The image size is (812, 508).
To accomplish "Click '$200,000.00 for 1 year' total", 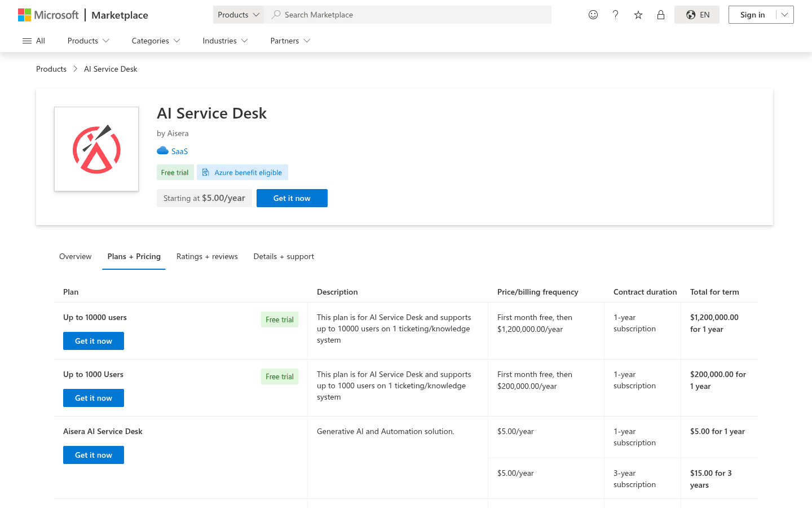I will [718, 380].
